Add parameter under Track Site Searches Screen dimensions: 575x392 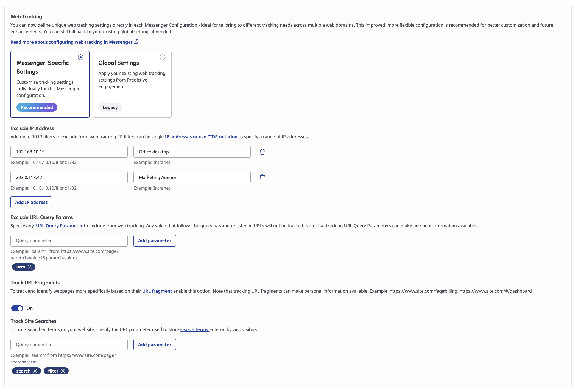coord(155,345)
